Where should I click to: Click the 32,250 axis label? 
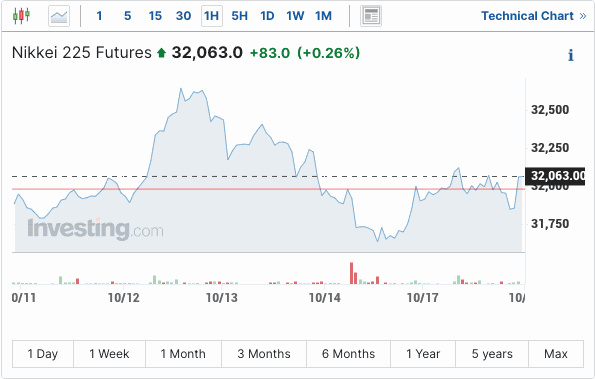click(550, 148)
